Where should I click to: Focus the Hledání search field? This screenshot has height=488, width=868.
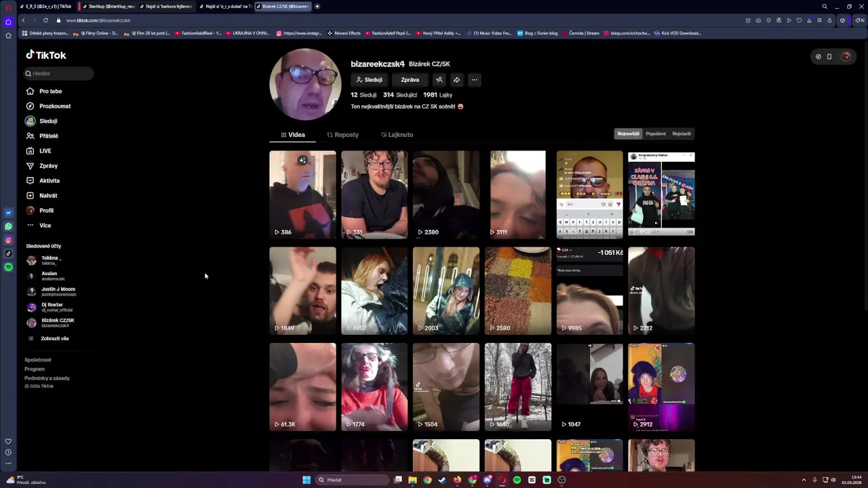pos(59,73)
